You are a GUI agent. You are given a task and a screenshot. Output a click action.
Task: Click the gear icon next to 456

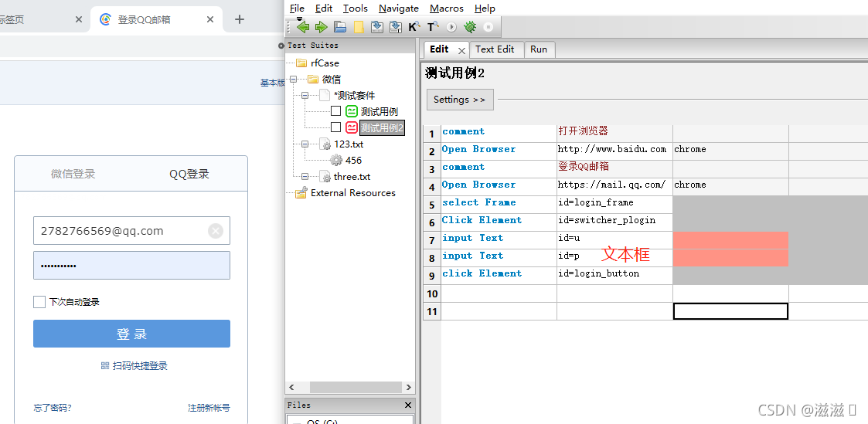[336, 161]
